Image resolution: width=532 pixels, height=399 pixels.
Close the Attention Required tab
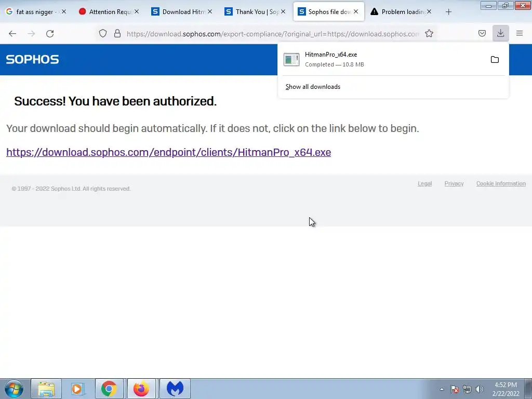(x=137, y=11)
